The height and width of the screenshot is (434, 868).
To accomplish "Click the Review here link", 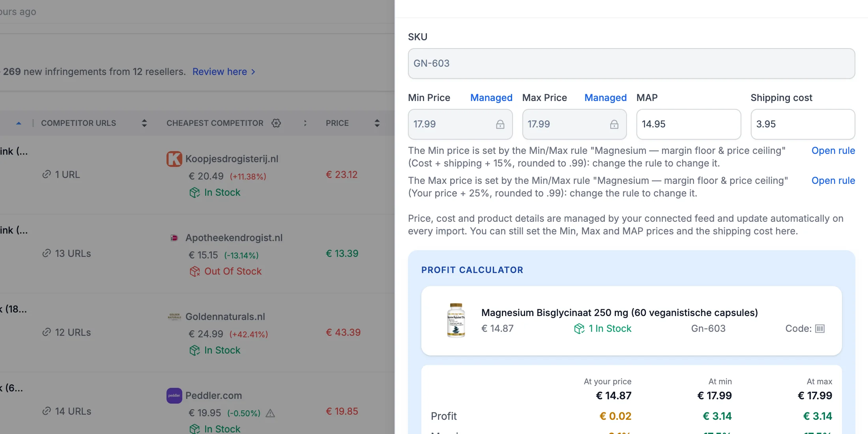I will 224,72.
